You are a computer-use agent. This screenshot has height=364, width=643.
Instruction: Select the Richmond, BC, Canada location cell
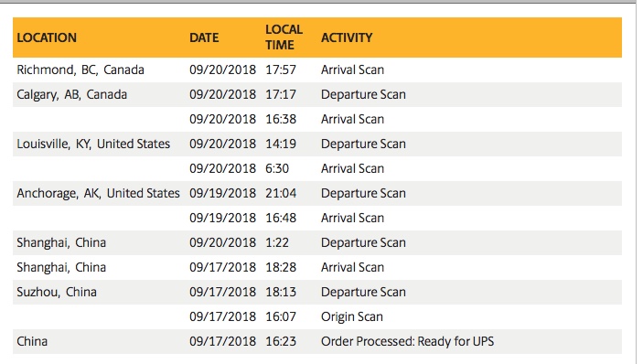[80, 70]
